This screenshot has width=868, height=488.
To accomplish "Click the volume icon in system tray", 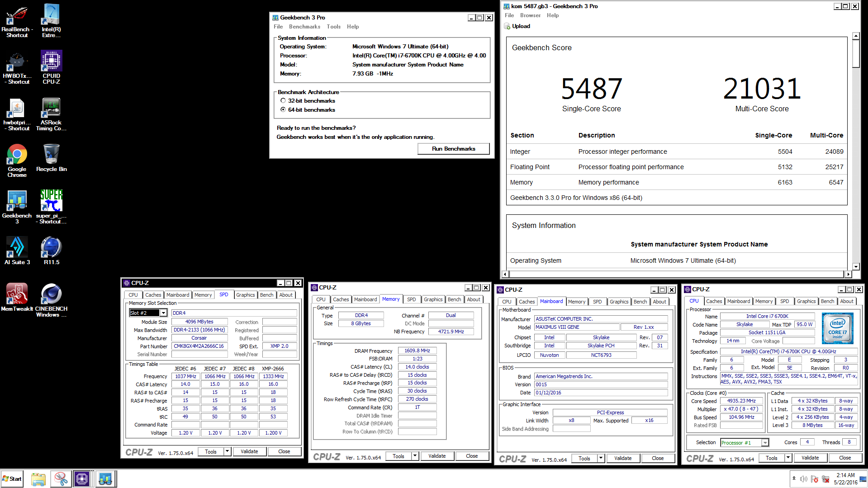I will coord(804,479).
